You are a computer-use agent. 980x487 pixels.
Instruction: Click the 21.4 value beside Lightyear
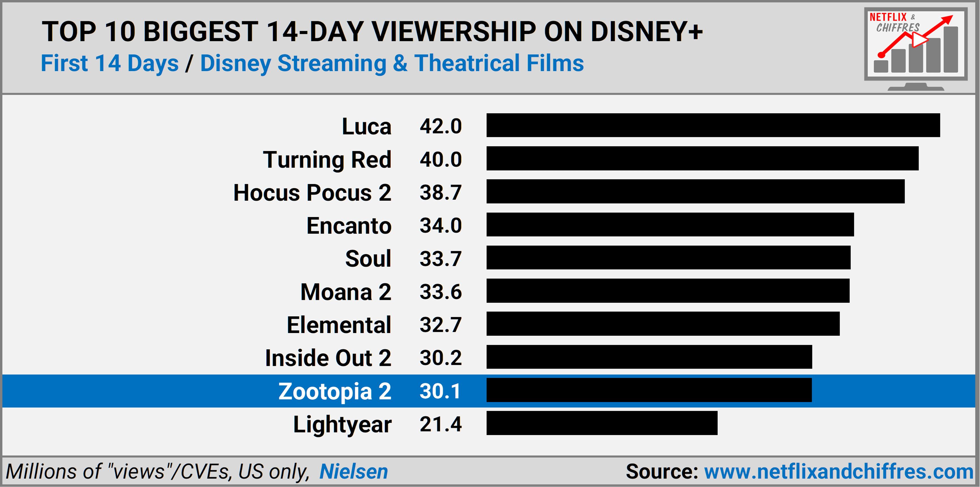pyautogui.click(x=440, y=424)
